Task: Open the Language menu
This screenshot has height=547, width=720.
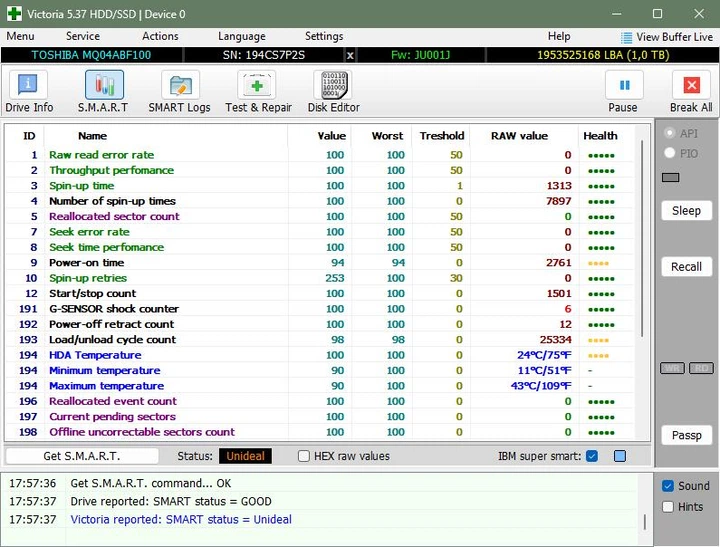Action: pyautogui.click(x=242, y=36)
